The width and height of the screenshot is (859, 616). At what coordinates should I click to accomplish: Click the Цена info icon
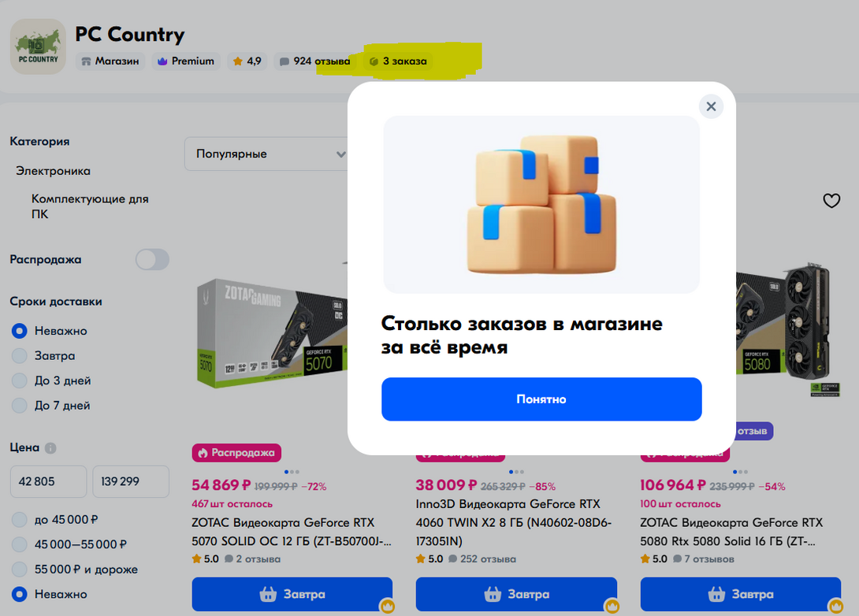pyautogui.click(x=50, y=448)
